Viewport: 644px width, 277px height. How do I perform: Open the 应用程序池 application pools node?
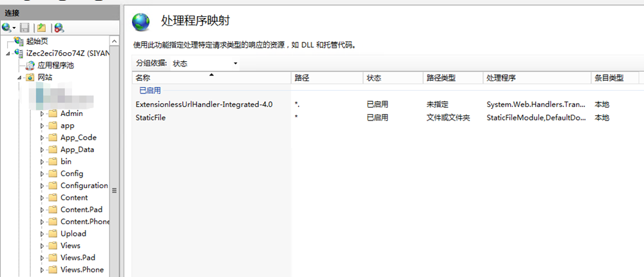56,65
